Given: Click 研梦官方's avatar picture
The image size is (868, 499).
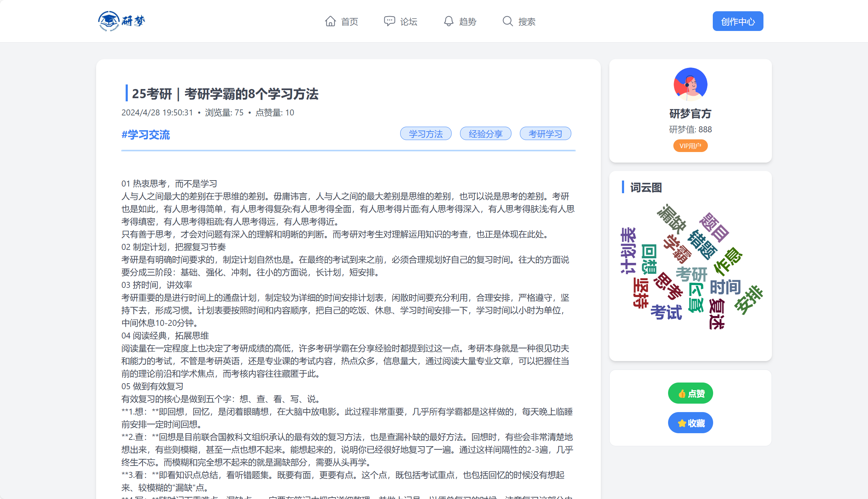Looking at the screenshot, I should [x=690, y=84].
